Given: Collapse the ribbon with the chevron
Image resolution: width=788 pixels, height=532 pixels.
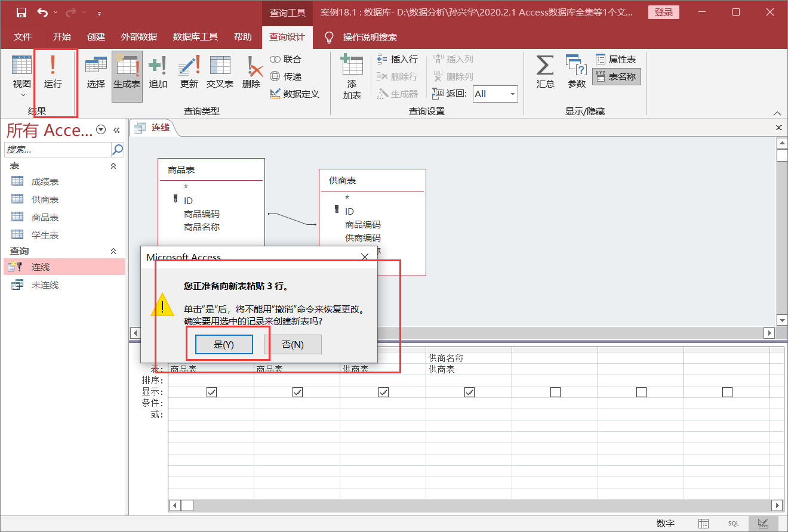Looking at the screenshot, I should [777, 113].
